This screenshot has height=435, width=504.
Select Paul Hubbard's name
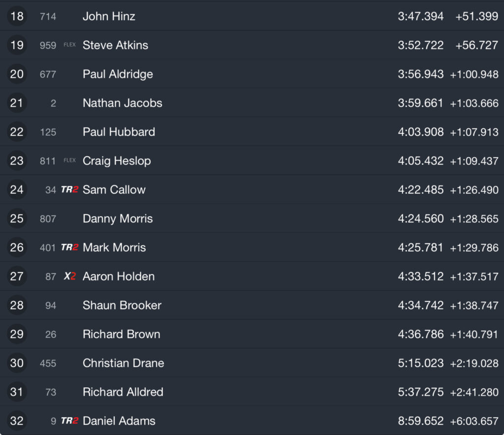tap(119, 132)
